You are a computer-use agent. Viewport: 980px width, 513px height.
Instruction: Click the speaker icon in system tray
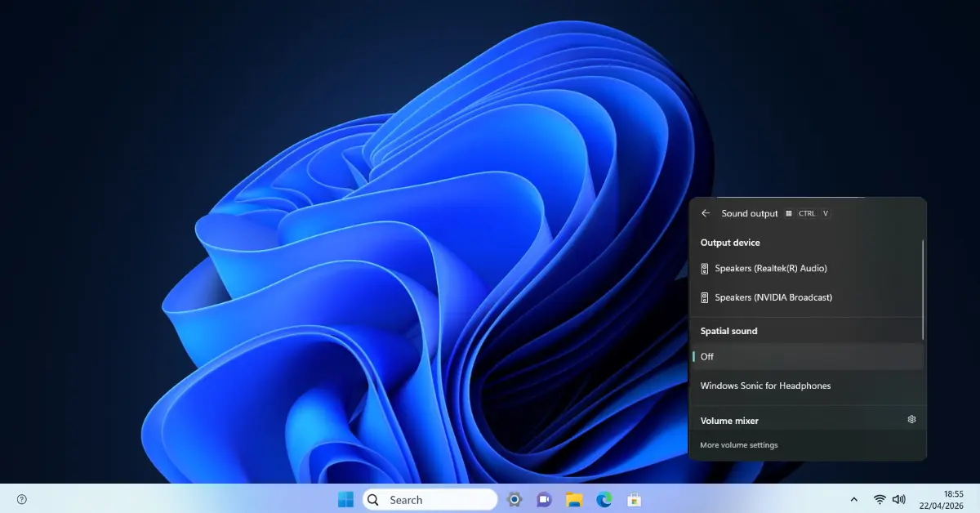point(899,499)
